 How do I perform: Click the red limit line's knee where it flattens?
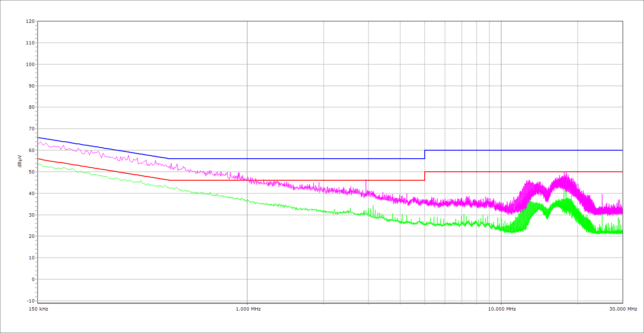point(169,180)
